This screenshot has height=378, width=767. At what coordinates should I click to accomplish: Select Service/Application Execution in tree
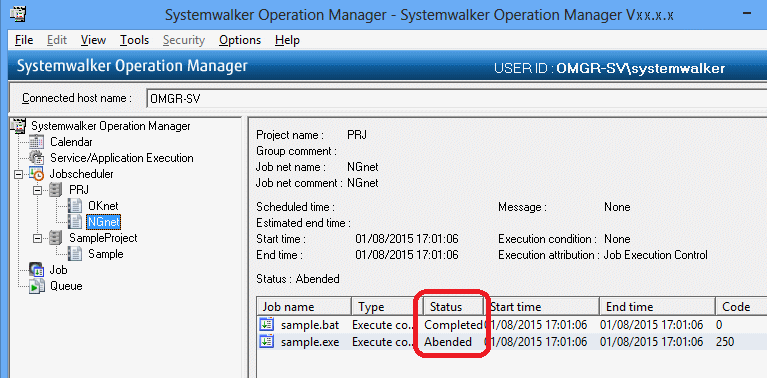point(122,158)
